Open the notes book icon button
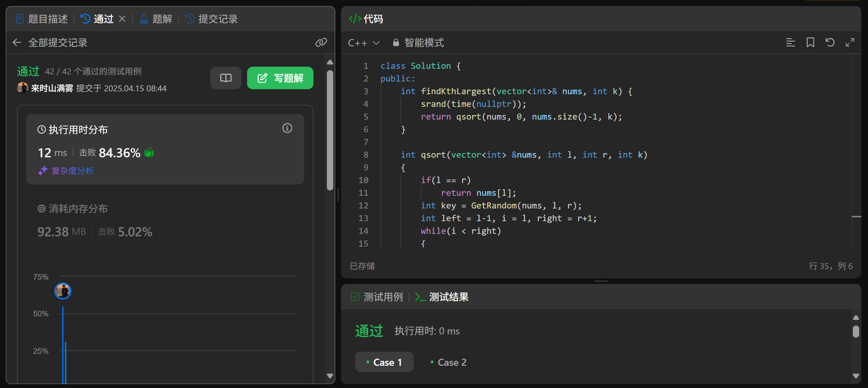The image size is (868, 388). (x=226, y=78)
